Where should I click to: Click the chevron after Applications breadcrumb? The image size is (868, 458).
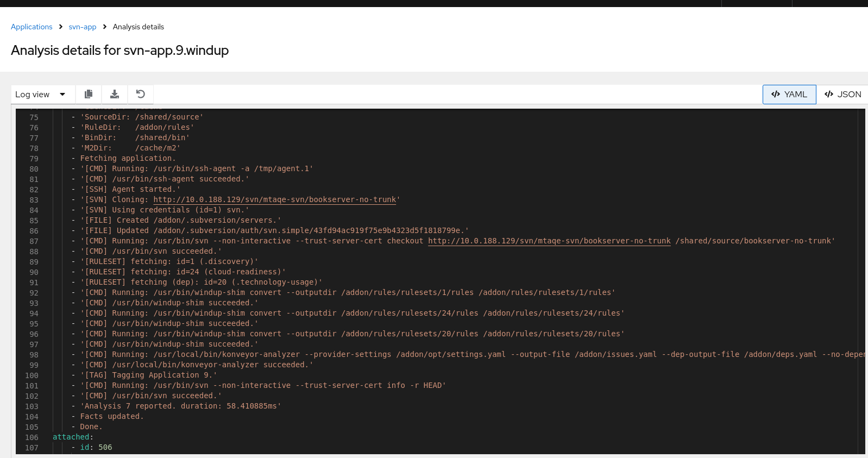(x=61, y=27)
